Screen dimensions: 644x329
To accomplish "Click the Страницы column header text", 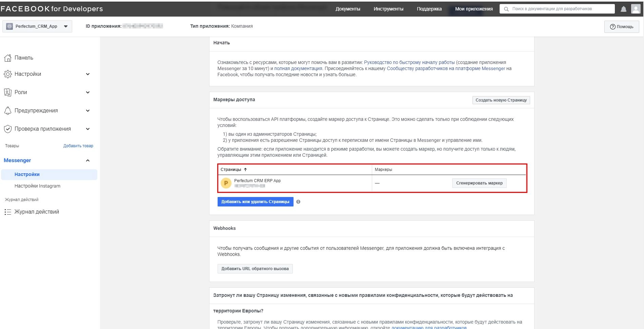I will pos(231,170).
